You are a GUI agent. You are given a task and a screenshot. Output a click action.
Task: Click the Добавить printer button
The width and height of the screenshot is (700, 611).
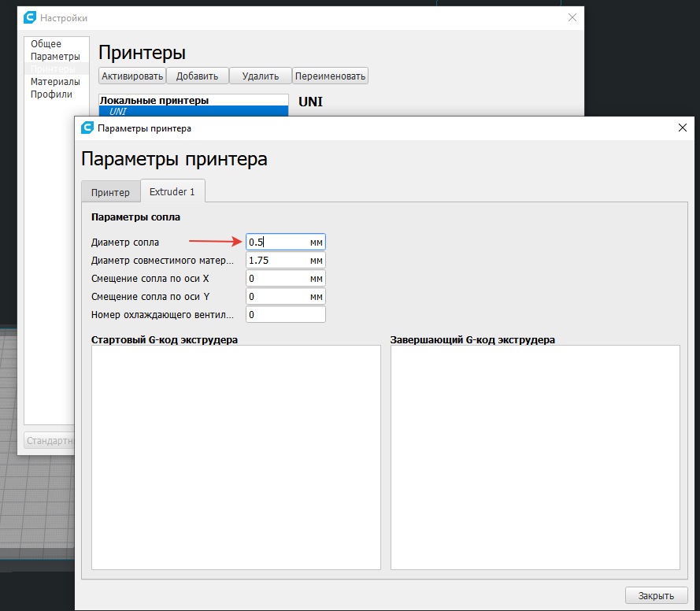pos(197,76)
